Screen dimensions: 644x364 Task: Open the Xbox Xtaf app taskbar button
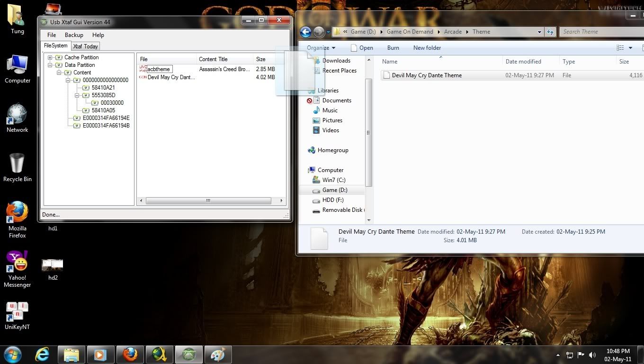pyautogui.click(x=188, y=355)
